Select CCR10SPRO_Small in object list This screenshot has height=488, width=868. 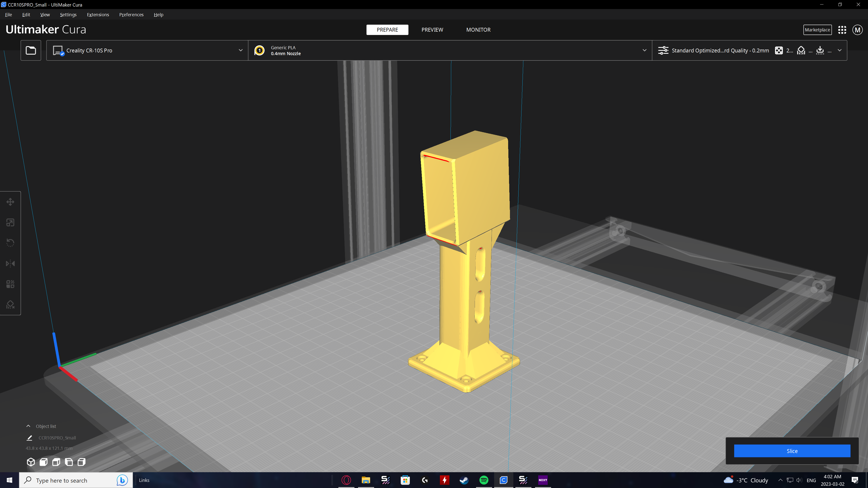pyautogui.click(x=57, y=438)
